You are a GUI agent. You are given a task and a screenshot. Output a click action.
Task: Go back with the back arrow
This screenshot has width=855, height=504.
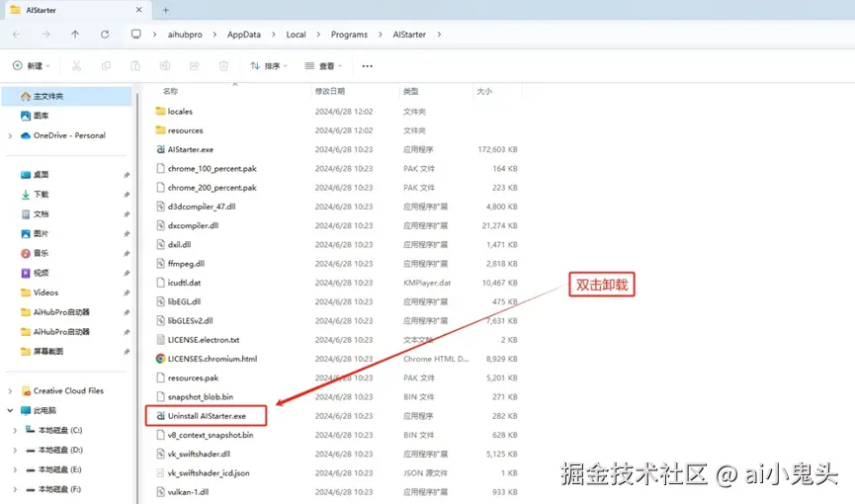click(x=17, y=35)
